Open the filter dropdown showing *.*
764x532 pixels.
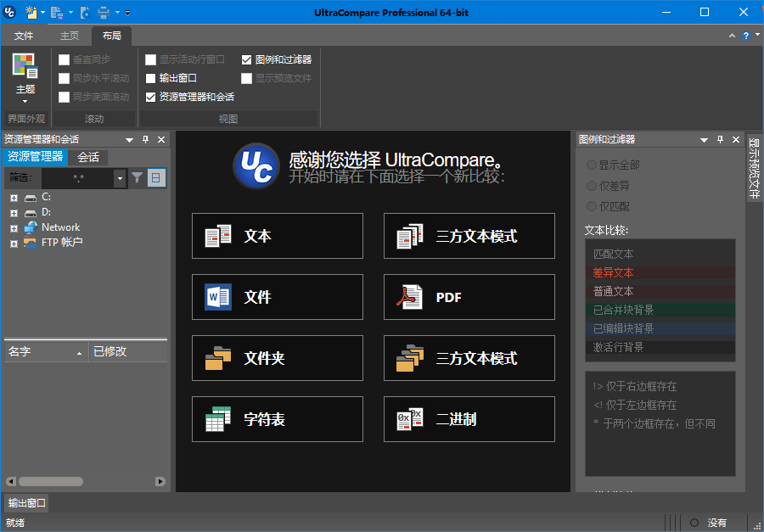[119, 178]
